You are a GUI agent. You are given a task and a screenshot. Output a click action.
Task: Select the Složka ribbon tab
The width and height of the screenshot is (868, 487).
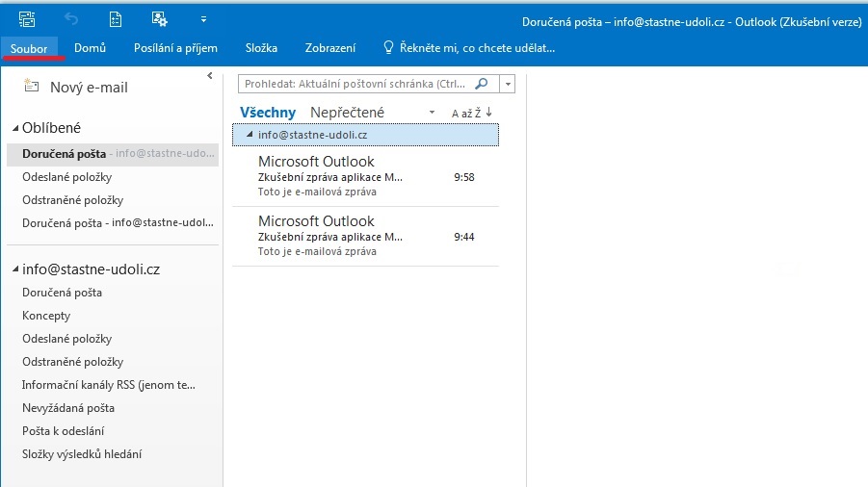coord(261,48)
